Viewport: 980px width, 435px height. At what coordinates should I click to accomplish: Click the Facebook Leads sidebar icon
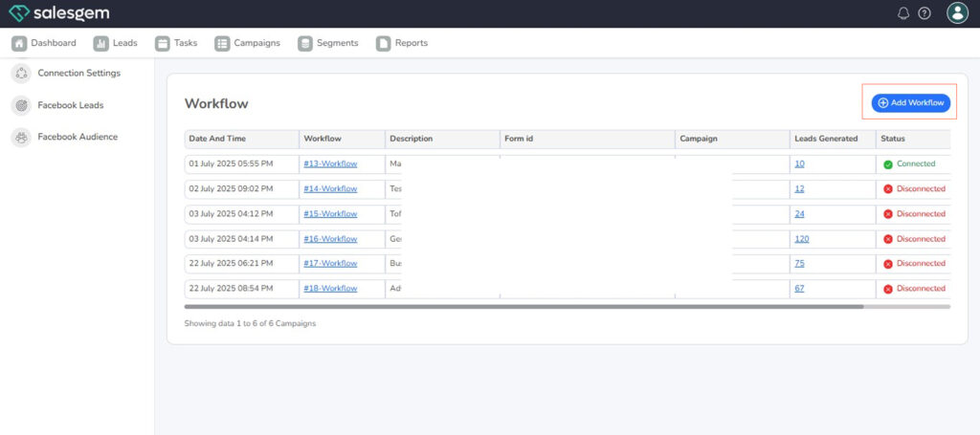[21, 105]
